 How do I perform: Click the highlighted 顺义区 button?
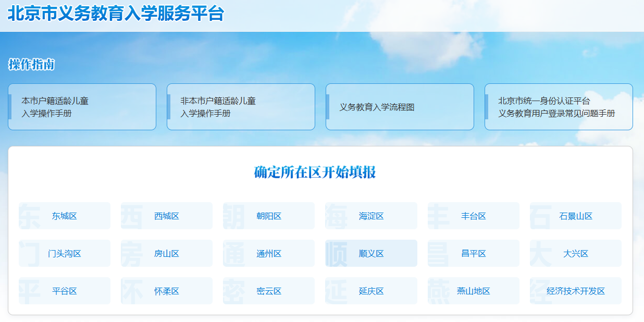click(x=371, y=253)
